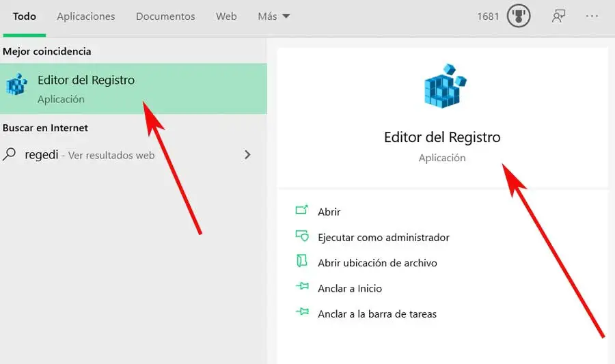615x364 pixels.
Task: Click the 1681 rewards points number
Action: (x=488, y=16)
